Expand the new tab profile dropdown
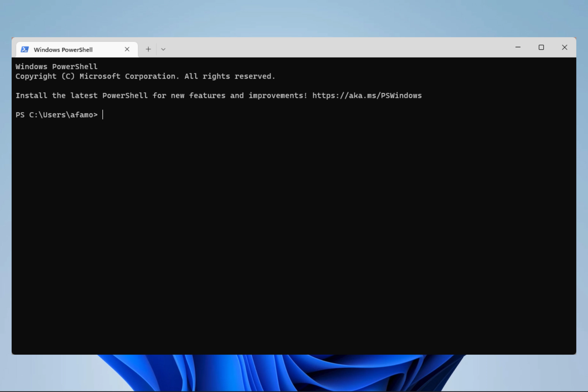Viewport: 588px width, 392px height. tap(163, 49)
